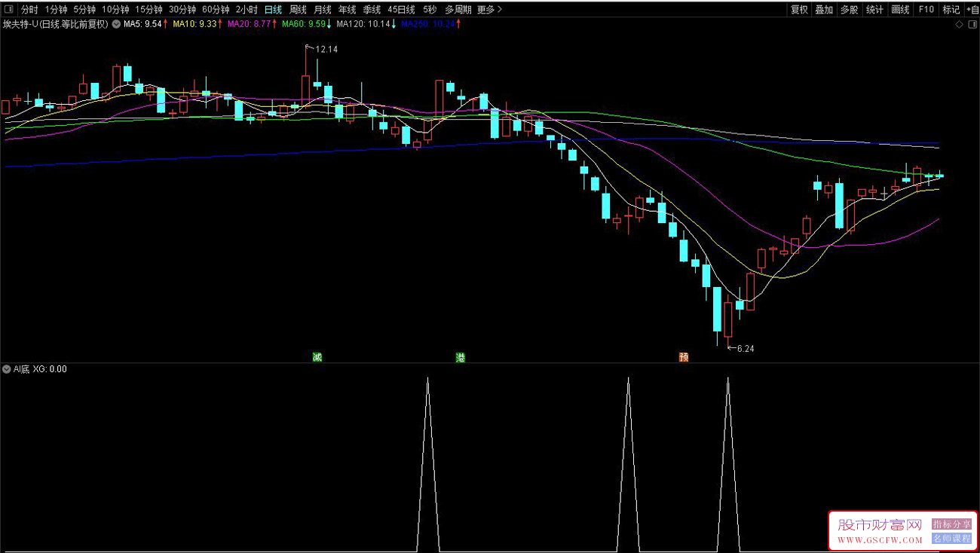Click the 叠加 overlay button
Viewport: 980px width, 553px height.
pos(824,10)
